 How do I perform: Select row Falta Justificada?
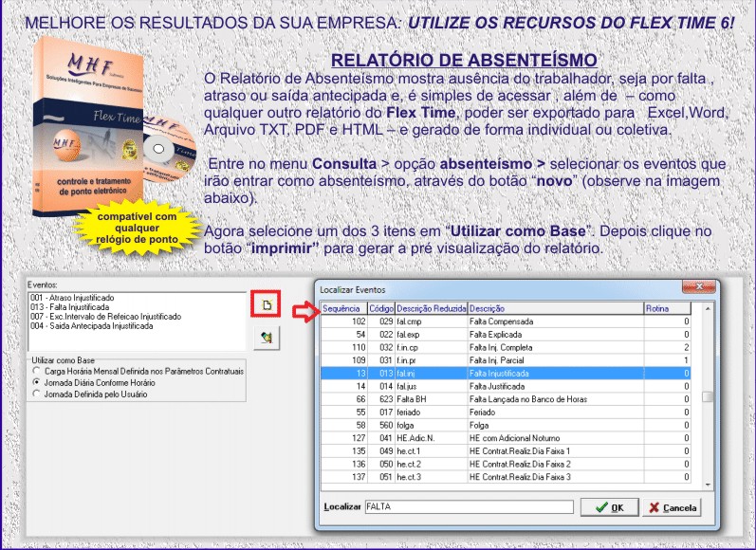(506, 387)
